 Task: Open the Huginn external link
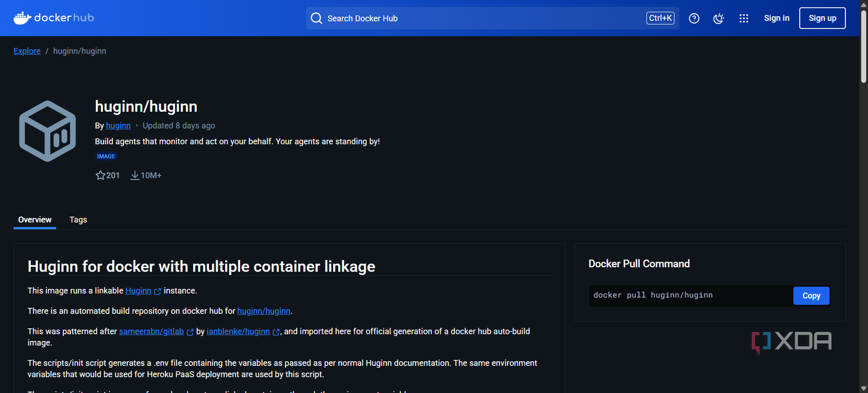pos(138,291)
